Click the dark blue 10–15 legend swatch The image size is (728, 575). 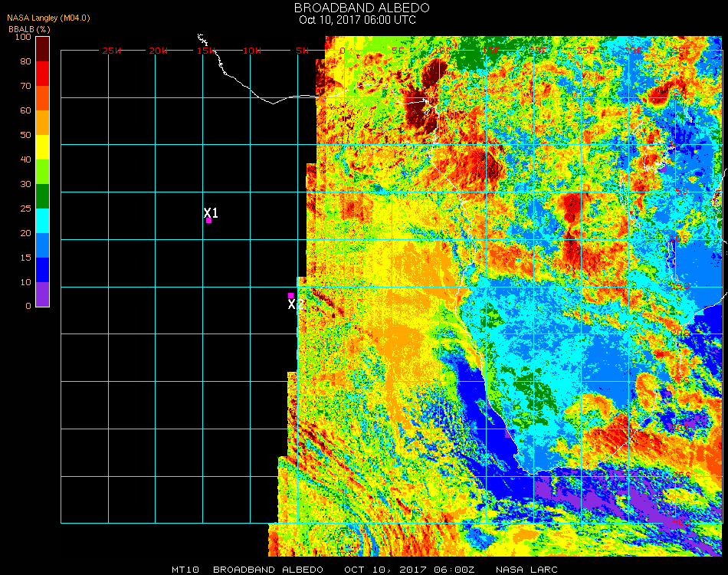pyautogui.click(x=43, y=270)
